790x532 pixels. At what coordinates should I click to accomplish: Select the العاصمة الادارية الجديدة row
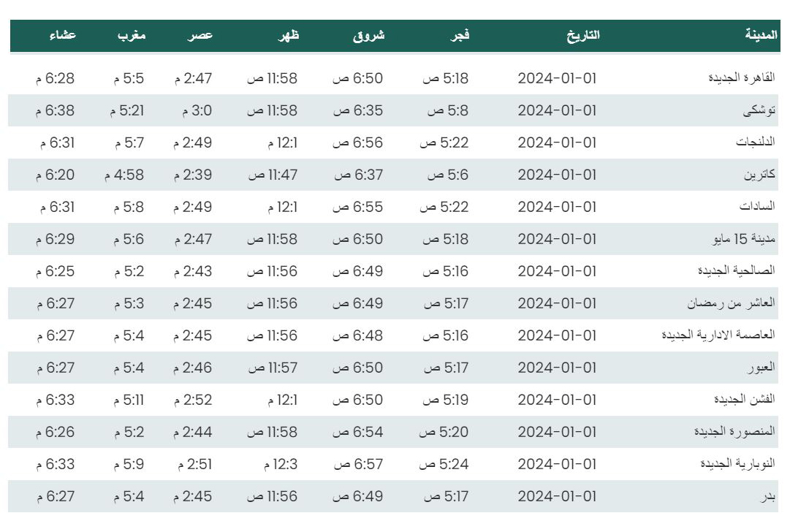pos(393,335)
